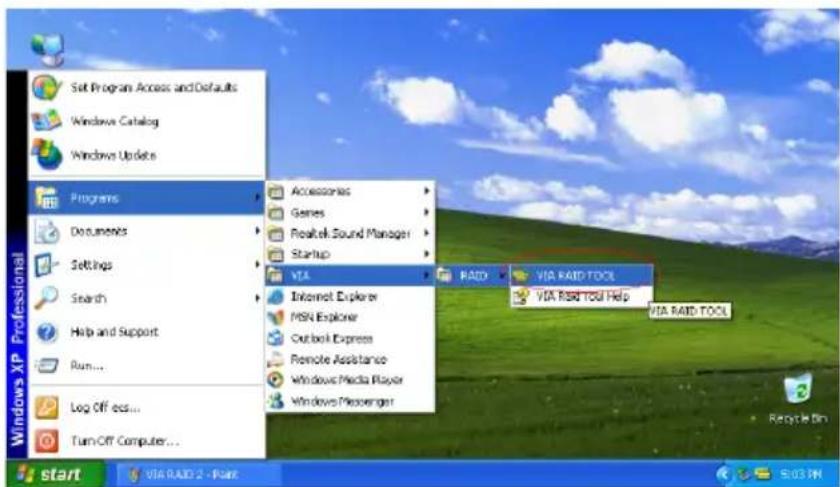
Task: Click the Windows Catalog label
Action: 115,122
